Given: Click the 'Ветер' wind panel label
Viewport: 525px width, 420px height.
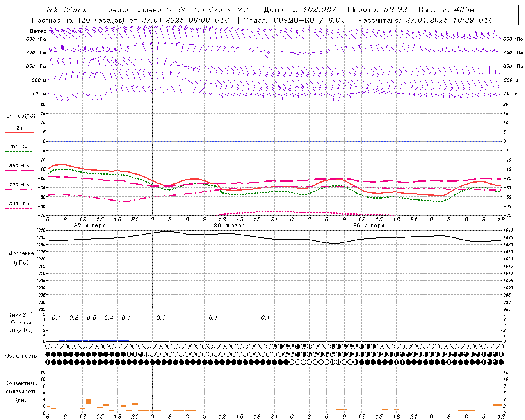Looking at the screenshot, I should (38, 31).
